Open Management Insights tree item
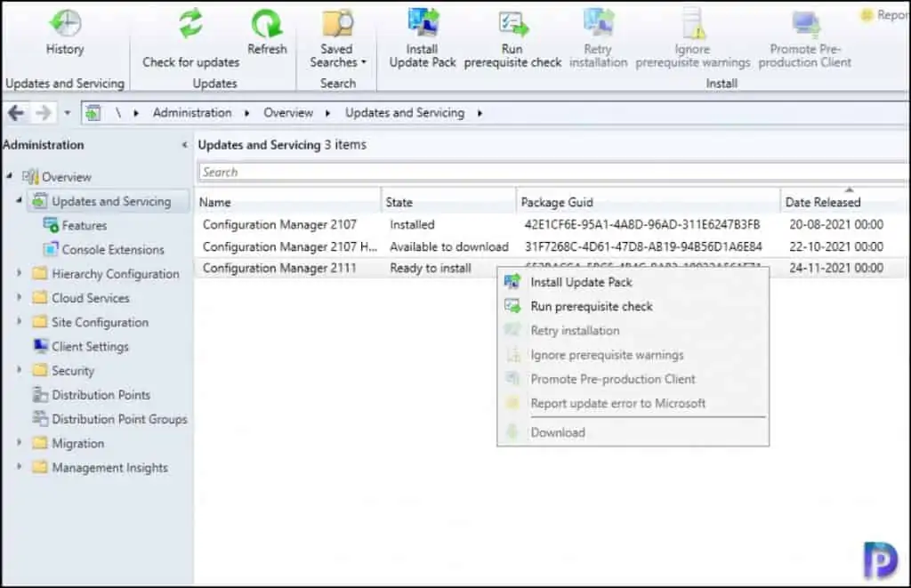 coord(109,467)
